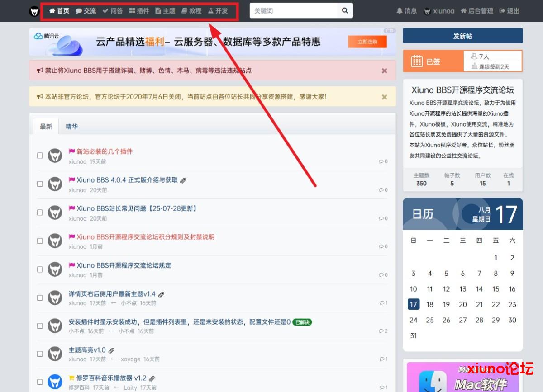Screen dimensions: 543x392
Task: Check the box for 积分规则及封禁说明 thread
Action: click(x=40, y=241)
